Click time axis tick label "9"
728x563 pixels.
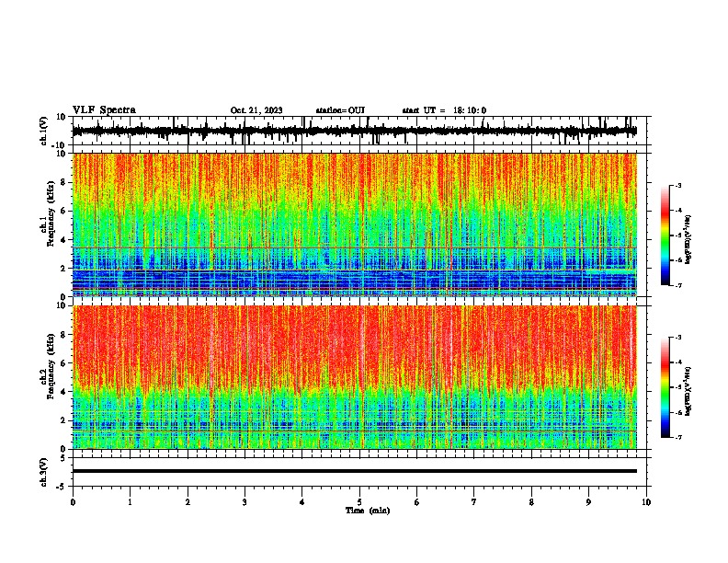tap(588, 502)
